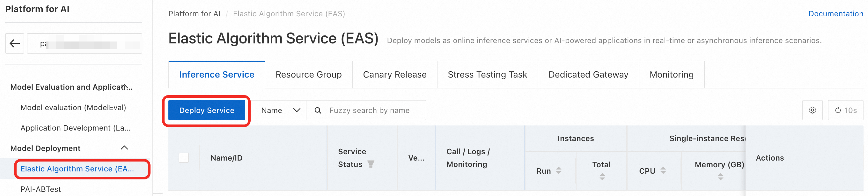This screenshot has width=868, height=196.
Task: Toggle the select-all services checkbox
Action: point(184,158)
